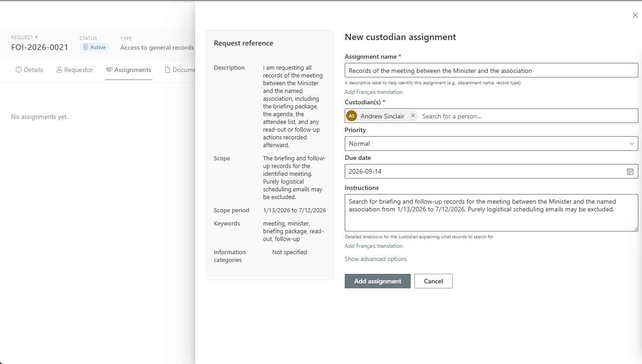Add Français translation for Assignment name

pos(373,92)
